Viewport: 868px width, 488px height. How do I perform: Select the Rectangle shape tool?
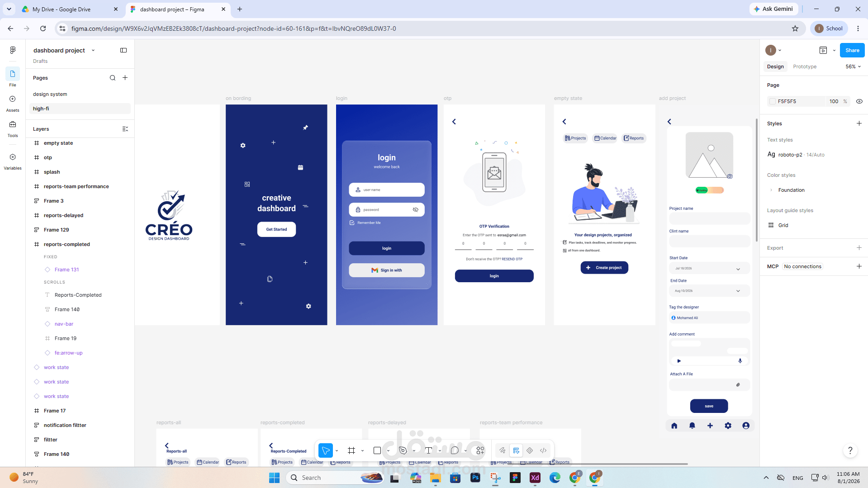point(377,450)
